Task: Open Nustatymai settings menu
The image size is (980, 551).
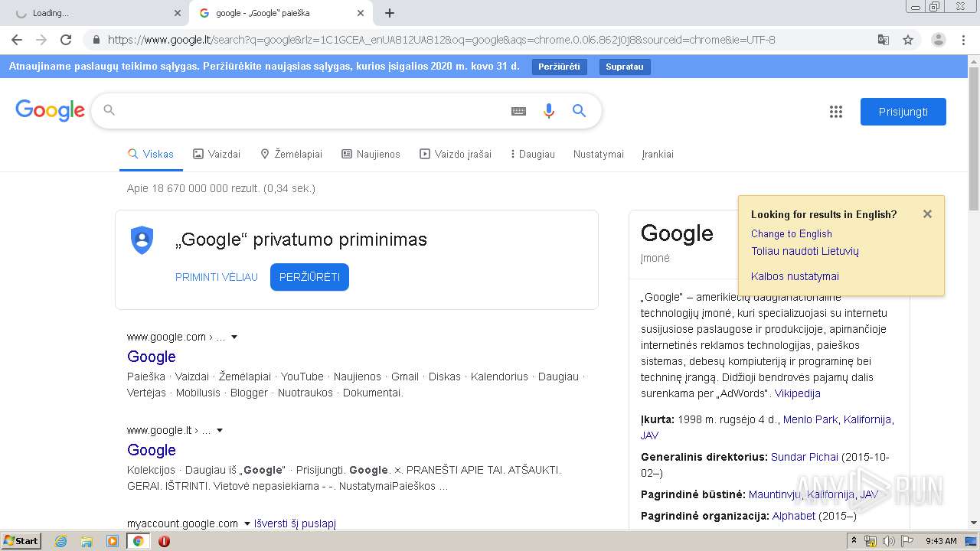Action: (599, 154)
